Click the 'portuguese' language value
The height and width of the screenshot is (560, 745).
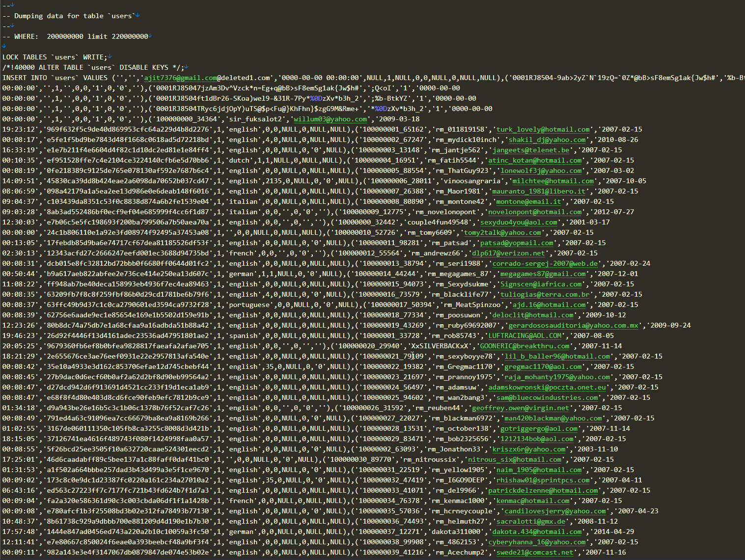[248, 305]
